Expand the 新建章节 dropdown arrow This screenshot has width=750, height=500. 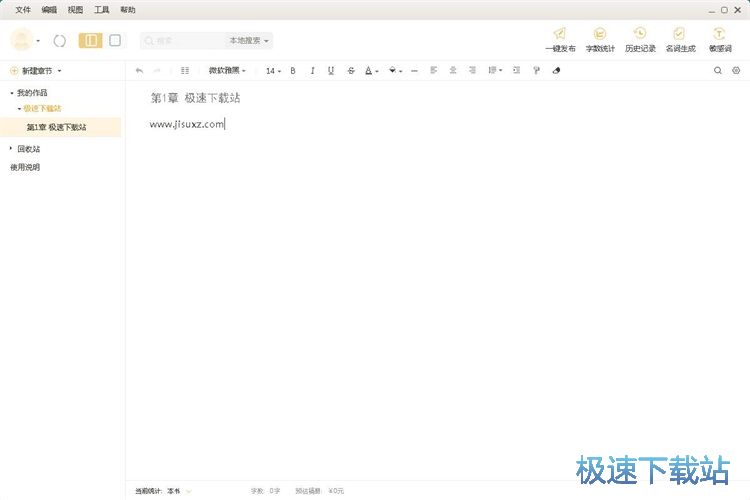60,71
